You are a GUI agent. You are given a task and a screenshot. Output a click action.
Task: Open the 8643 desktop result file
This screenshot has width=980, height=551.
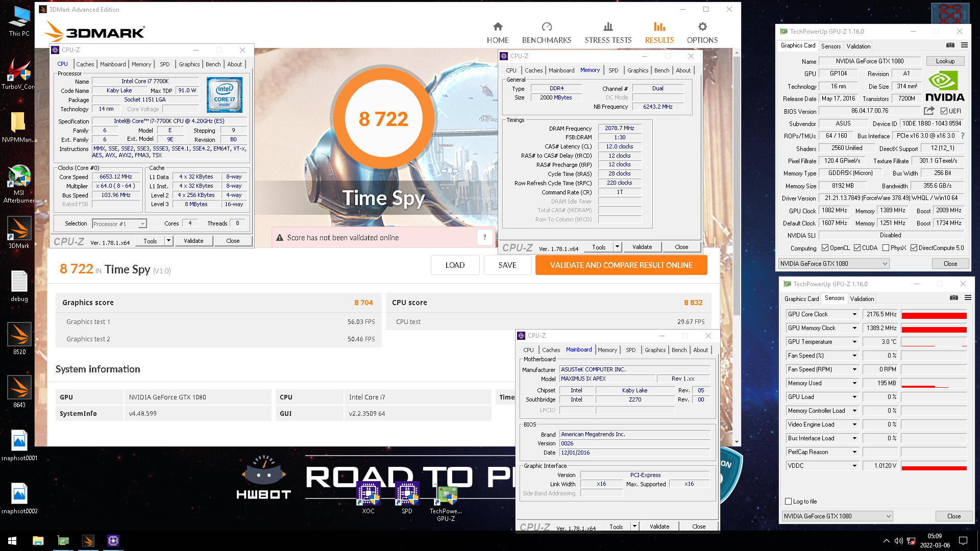point(19,393)
